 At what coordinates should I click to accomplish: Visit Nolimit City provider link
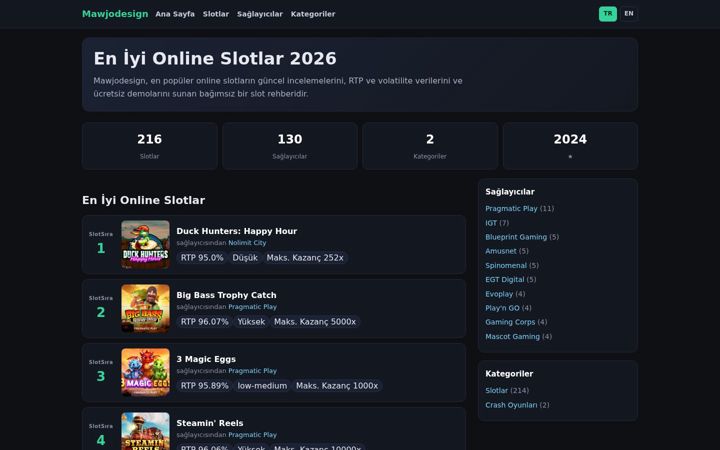(247, 243)
